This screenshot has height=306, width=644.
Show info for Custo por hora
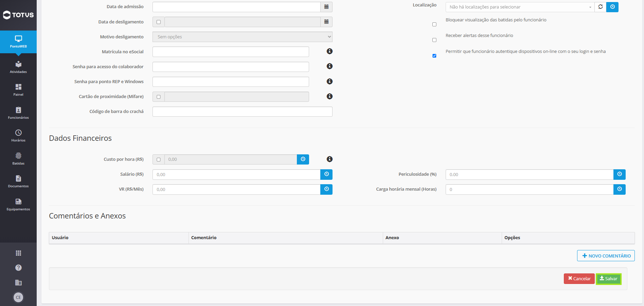[329, 159]
